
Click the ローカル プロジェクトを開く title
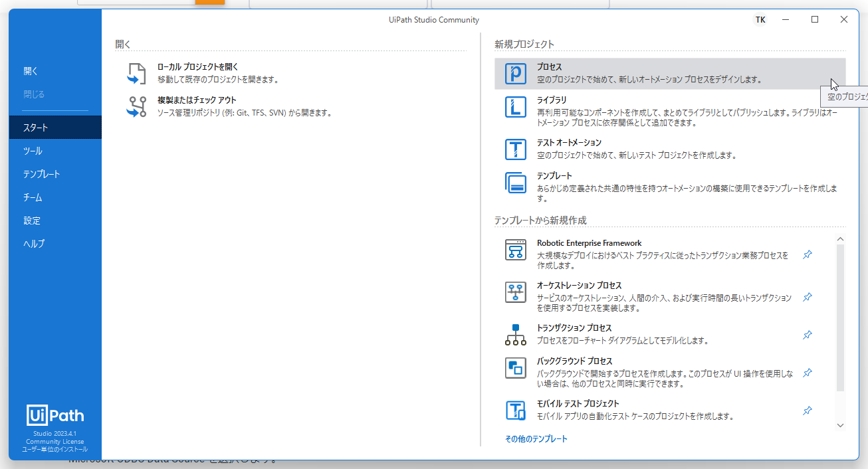click(197, 67)
